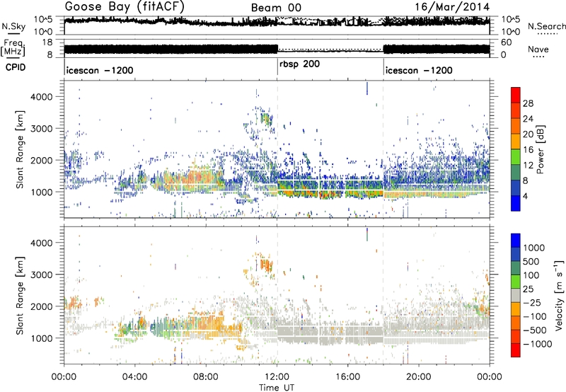Click the "24" power scale label
Screen dimensions: 566x392
tap(528, 119)
